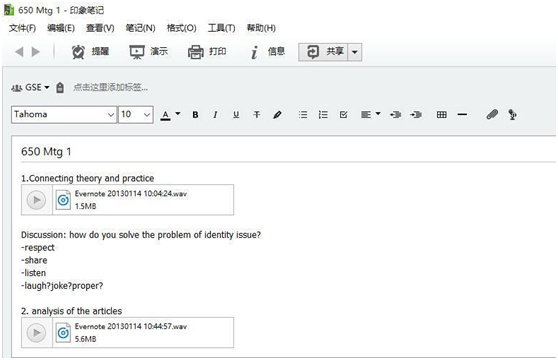This screenshot has width=558, height=360.
Task: Click the Evernote app icon in title bar
Action: click(9, 10)
